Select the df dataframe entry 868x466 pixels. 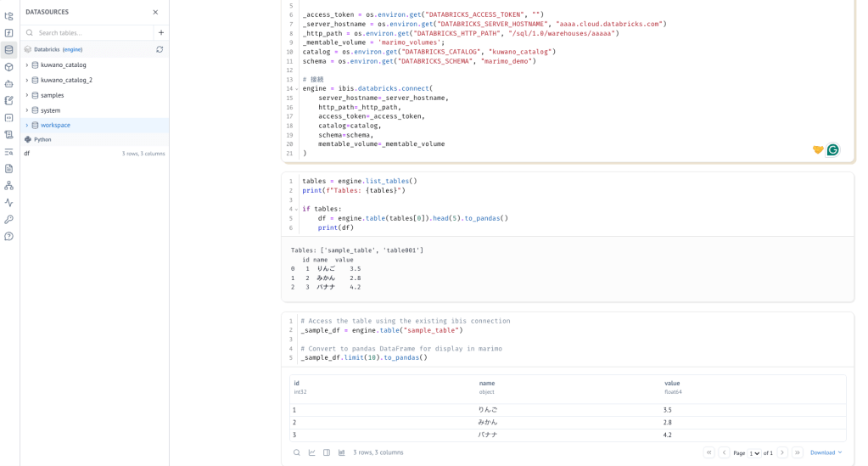27,154
